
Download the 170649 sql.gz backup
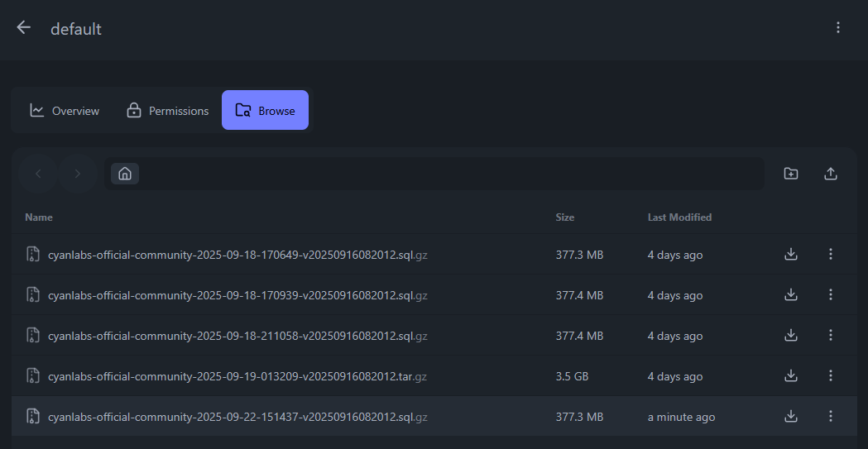coord(791,254)
